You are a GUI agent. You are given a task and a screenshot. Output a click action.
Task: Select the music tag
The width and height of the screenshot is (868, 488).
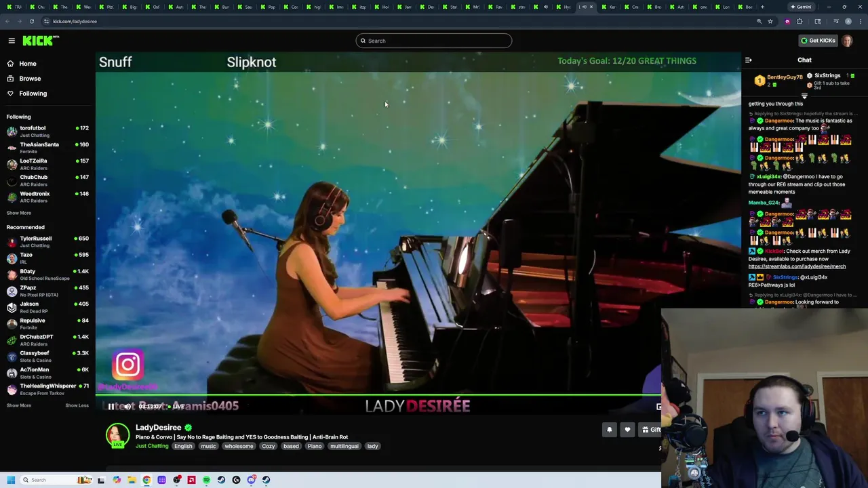(208, 446)
